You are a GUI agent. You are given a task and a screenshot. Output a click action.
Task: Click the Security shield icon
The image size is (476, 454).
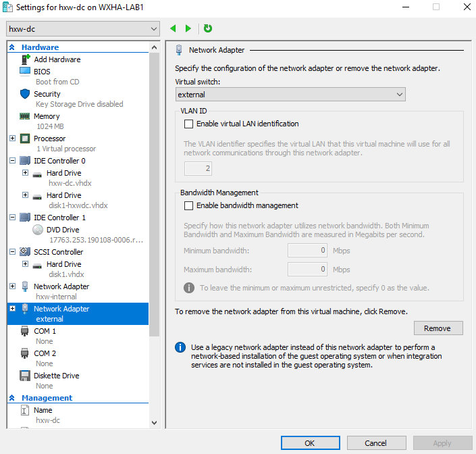coord(25,94)
